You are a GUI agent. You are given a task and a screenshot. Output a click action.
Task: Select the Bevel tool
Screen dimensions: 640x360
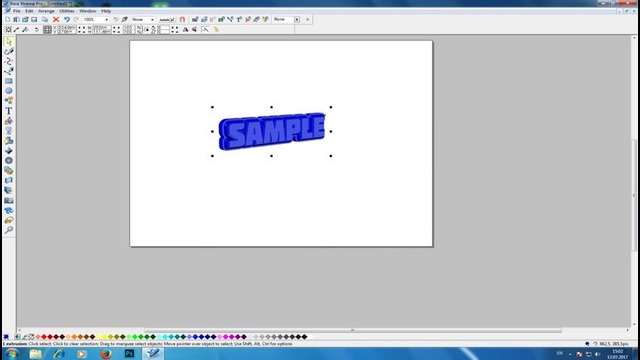(x=9, y=151)
